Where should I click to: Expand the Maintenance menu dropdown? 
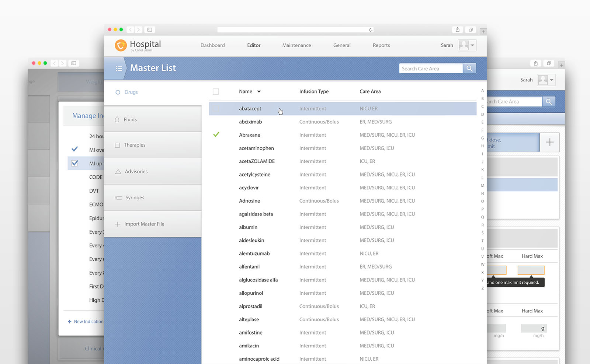[x=296, y=45]
